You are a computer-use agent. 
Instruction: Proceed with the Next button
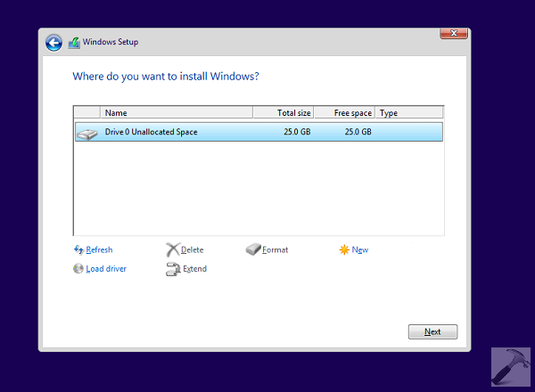(x=432, y=331)
